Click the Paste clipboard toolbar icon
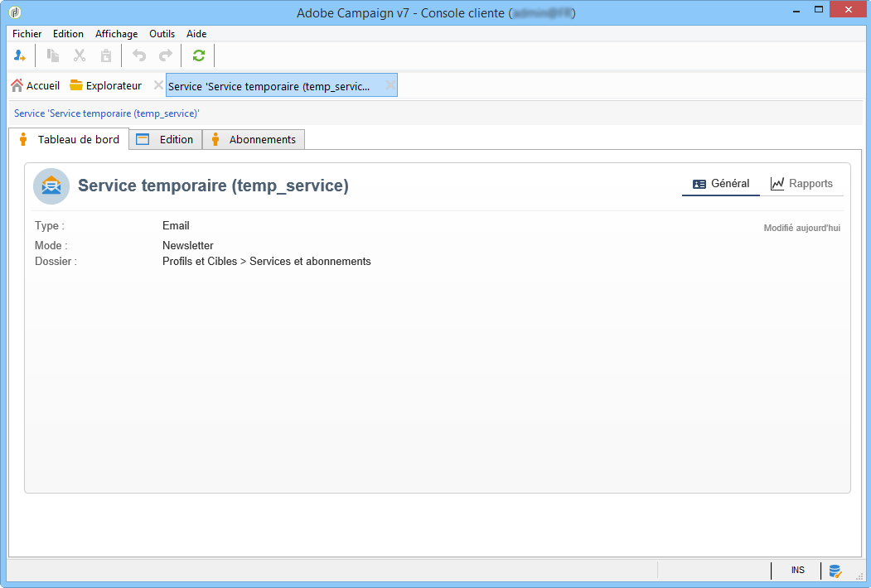This screenshot has height=588, width=871. click(x=105, y=55)
